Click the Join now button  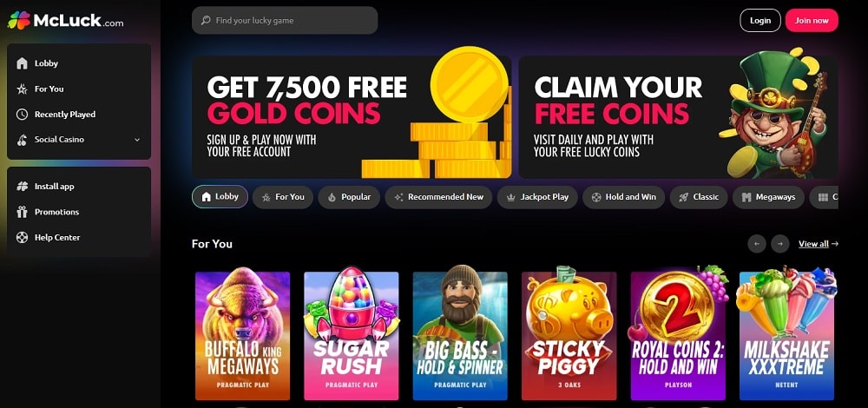pos(812,21)
